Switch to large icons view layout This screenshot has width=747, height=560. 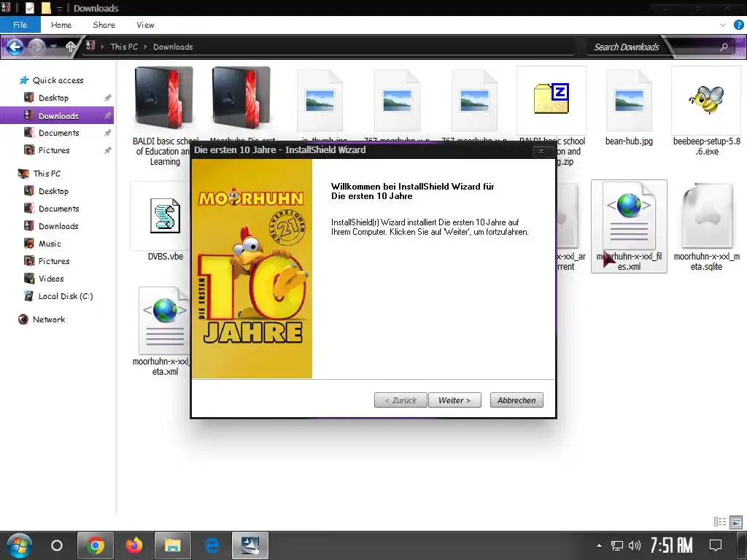pyautogui.click(x=736, y=522)
